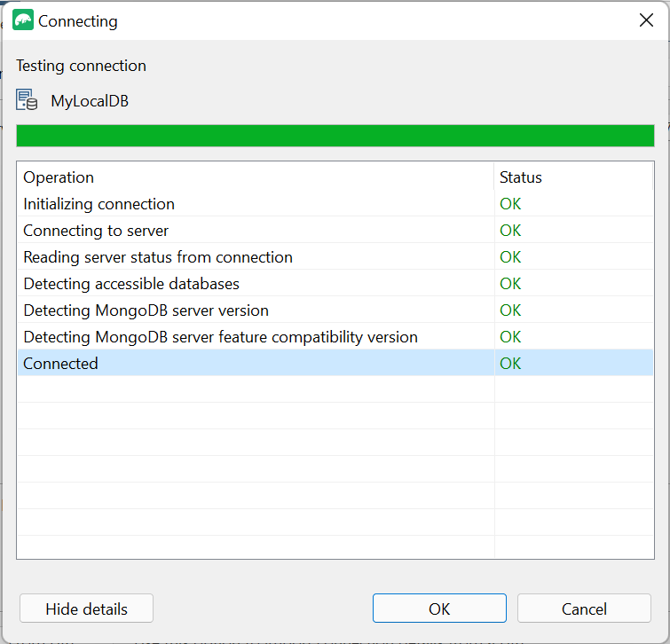Click the MyLocalDB connection name label
The height and width of the screenshot is (644, 670).
(x=90, y=101)
